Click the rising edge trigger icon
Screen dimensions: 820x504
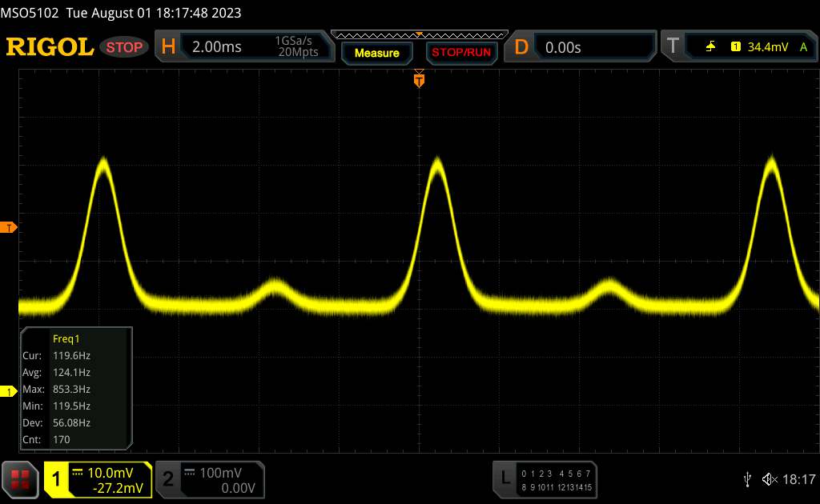(x=710, y=47)
